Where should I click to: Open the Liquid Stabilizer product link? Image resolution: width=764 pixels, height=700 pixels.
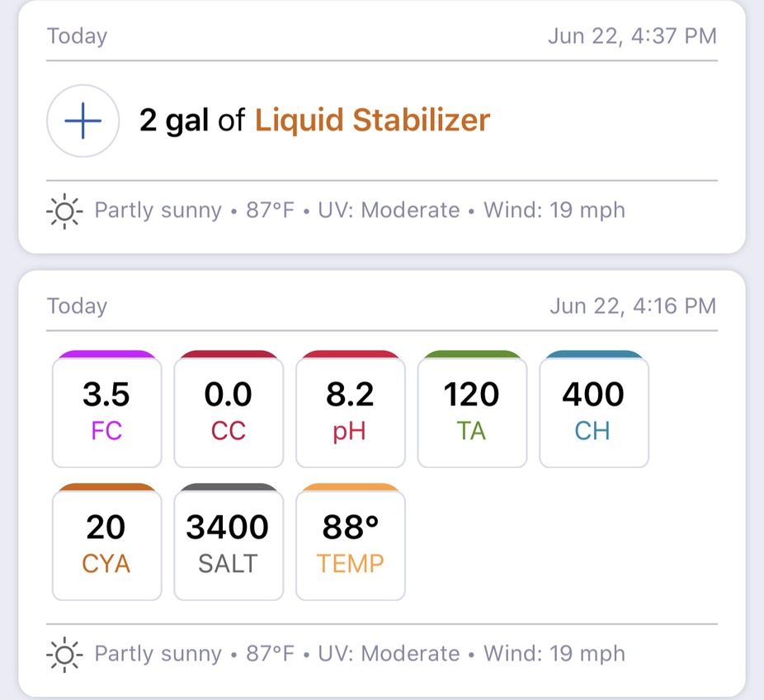[x=372, y=121]
